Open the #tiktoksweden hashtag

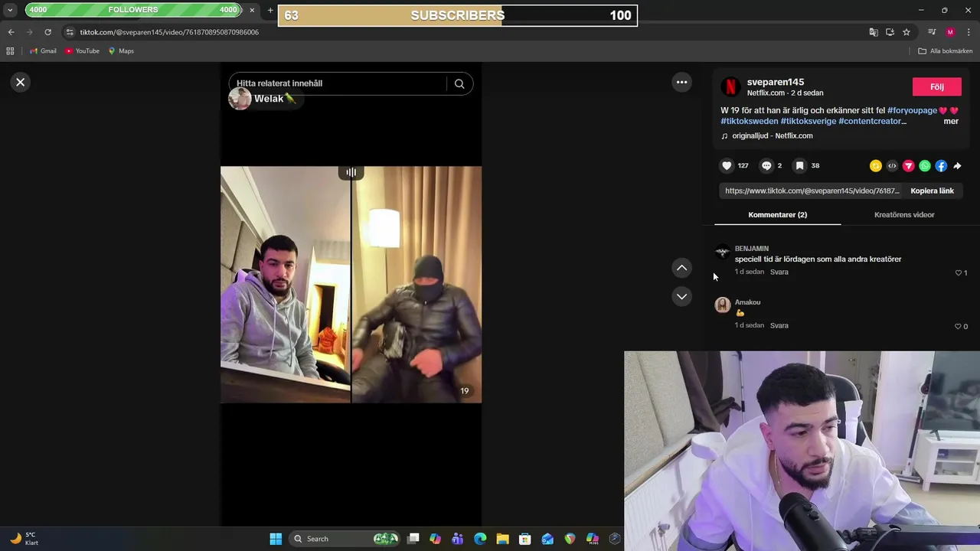749,121
